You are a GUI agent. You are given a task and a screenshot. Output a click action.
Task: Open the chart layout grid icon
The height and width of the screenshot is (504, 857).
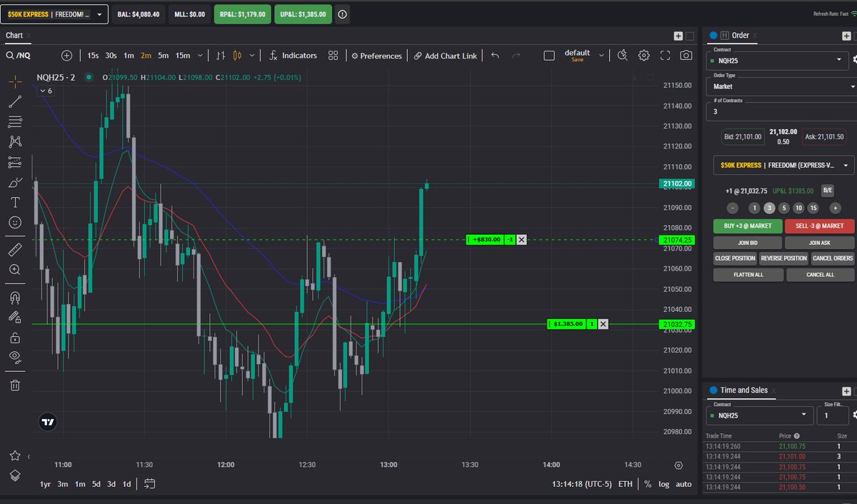pos(333,55)
